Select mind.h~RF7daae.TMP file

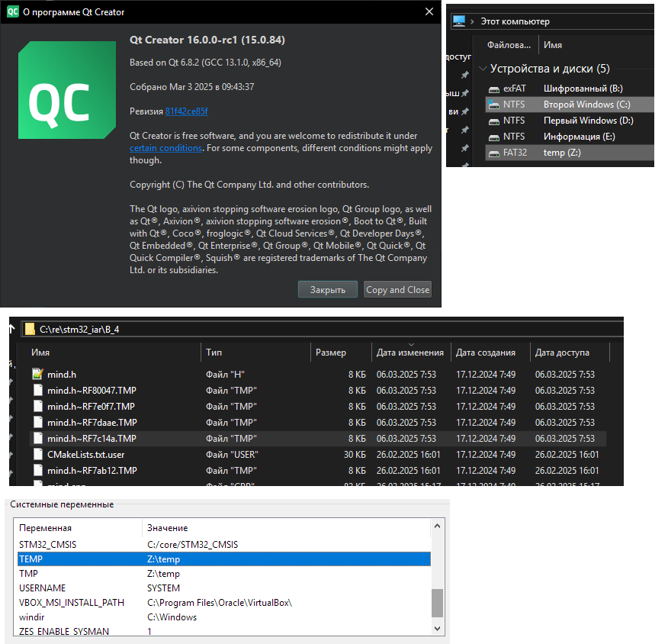(x=318, y=423)
